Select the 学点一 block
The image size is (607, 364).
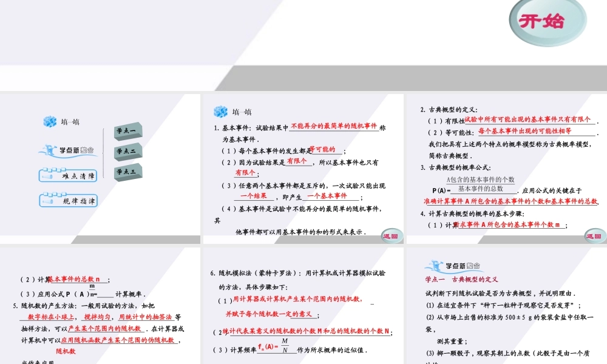(128, 131)
